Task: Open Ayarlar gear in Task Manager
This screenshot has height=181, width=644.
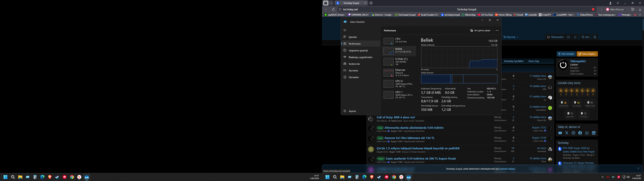Action: point(361,111)
